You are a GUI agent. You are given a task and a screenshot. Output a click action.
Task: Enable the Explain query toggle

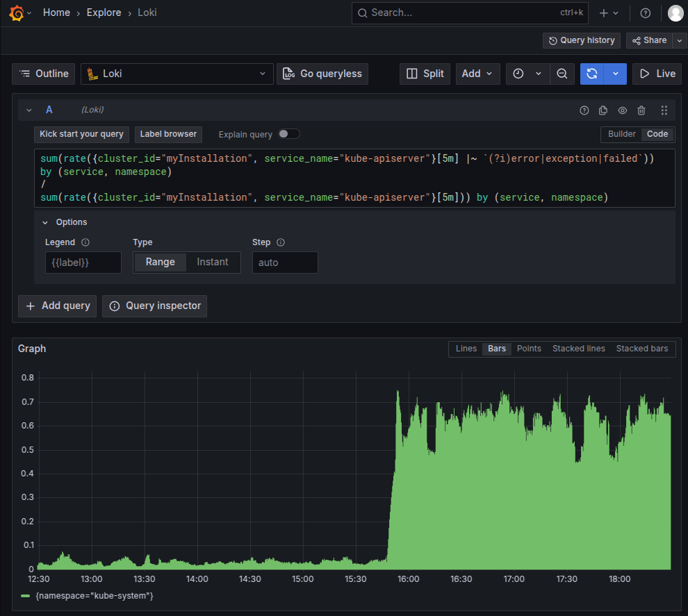tap(288, 133)
